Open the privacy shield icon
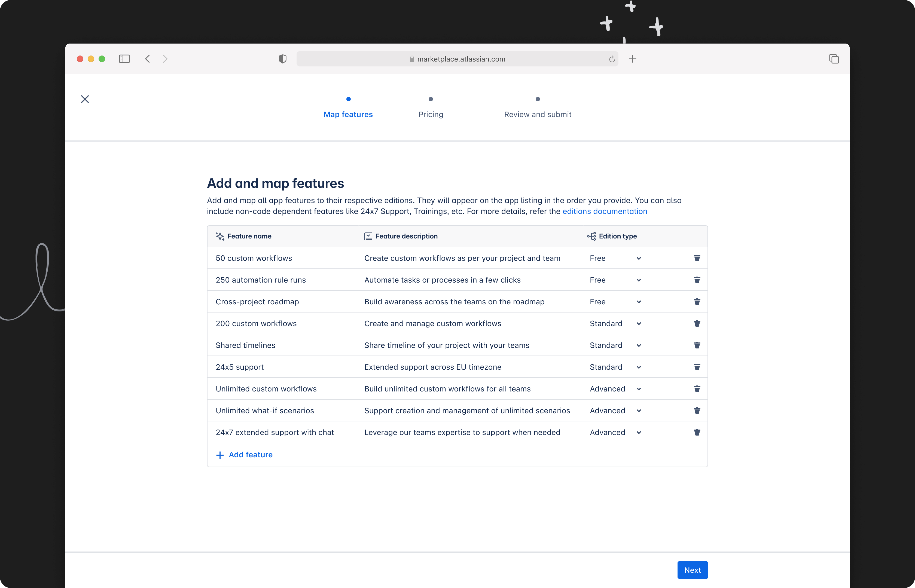 pyautogui.click(x=283, y=59)
